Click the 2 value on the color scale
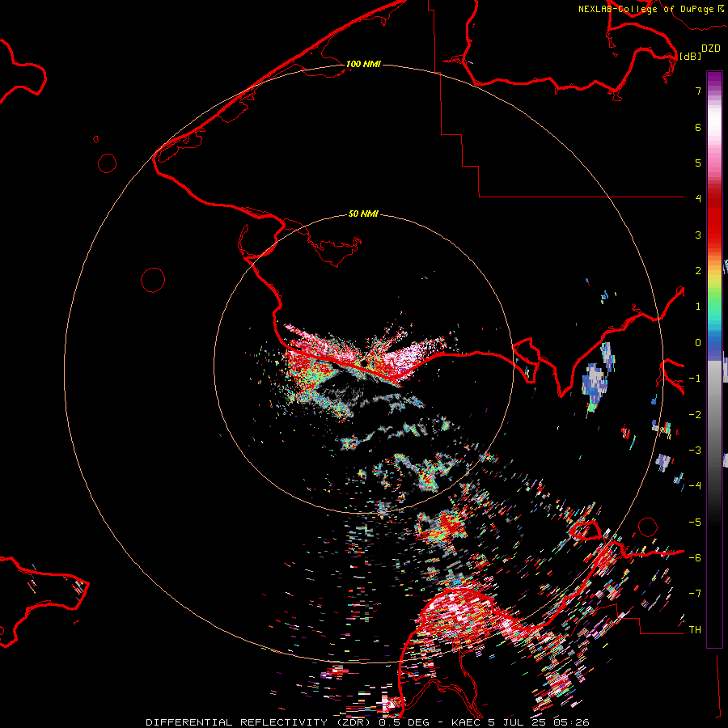The width and height of the screenshot is (728, 728). pyautogui.click(x=698, y=271)
